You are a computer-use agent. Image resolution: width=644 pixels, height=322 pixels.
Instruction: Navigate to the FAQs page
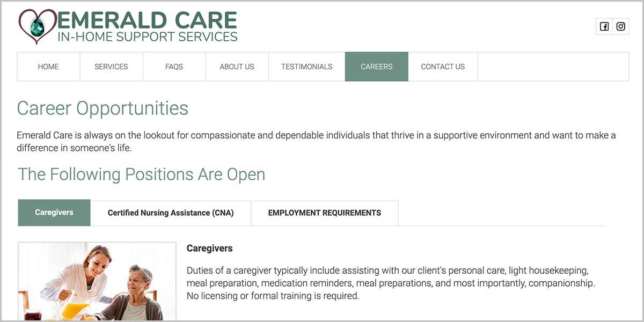pyautogui.click(x=174, y=67)
